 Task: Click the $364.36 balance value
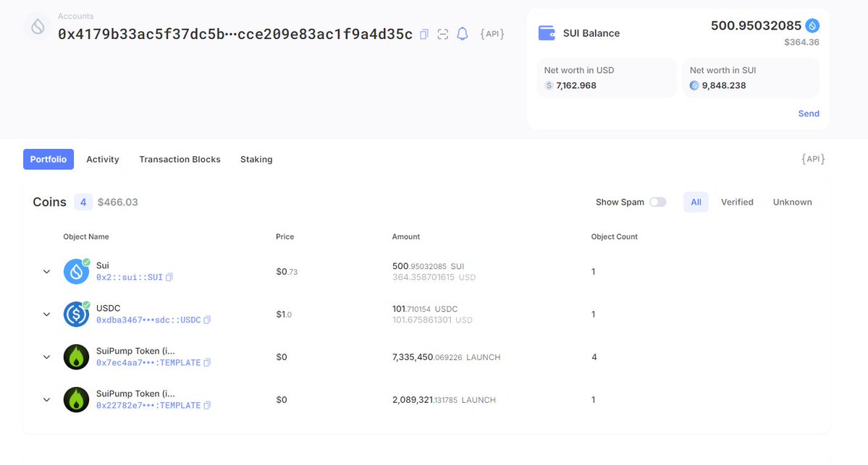[x=801, y=42]
